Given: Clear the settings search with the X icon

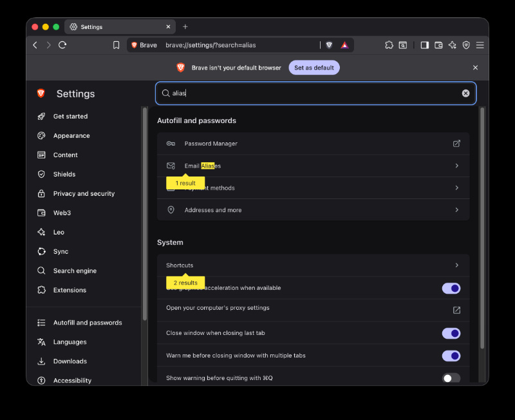Looking at the screenshot, I should (465, 93).
